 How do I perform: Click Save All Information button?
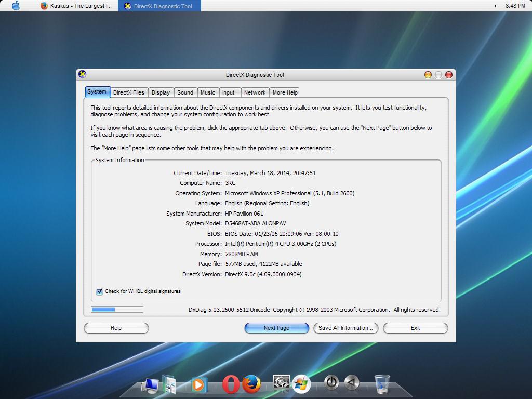pyautogui.click(x=345, y=328)
